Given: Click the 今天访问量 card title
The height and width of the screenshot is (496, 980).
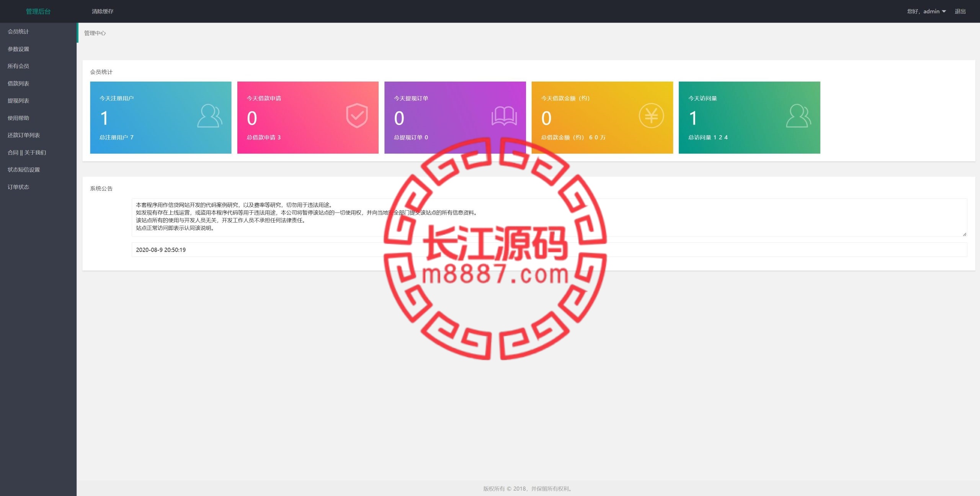Looking at the screenshot, I should click(x=702, y=98).
